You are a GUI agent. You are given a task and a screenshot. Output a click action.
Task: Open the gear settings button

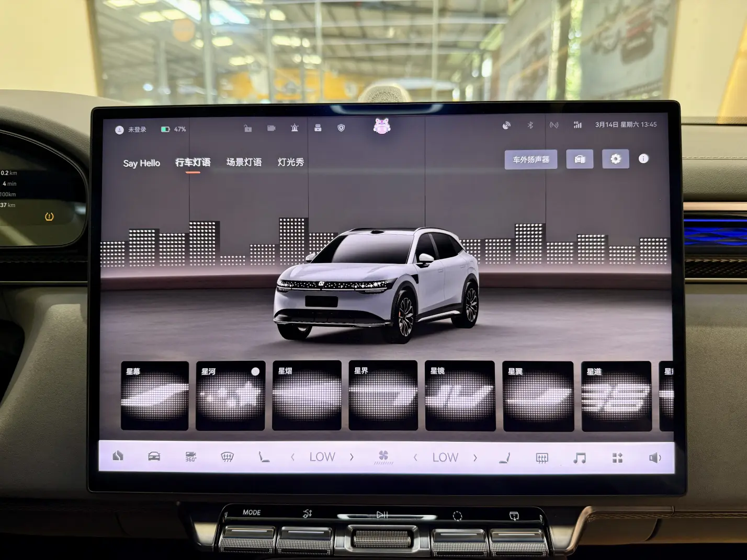615,159
